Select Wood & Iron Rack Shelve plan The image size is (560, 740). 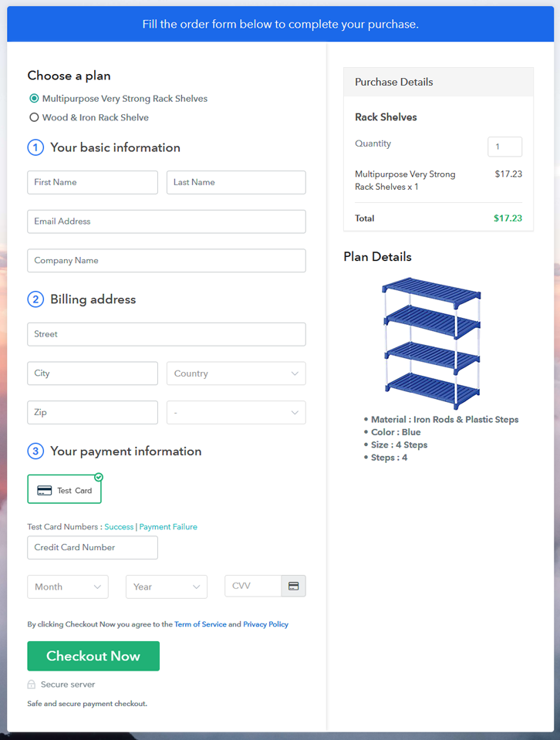[34, 117]
